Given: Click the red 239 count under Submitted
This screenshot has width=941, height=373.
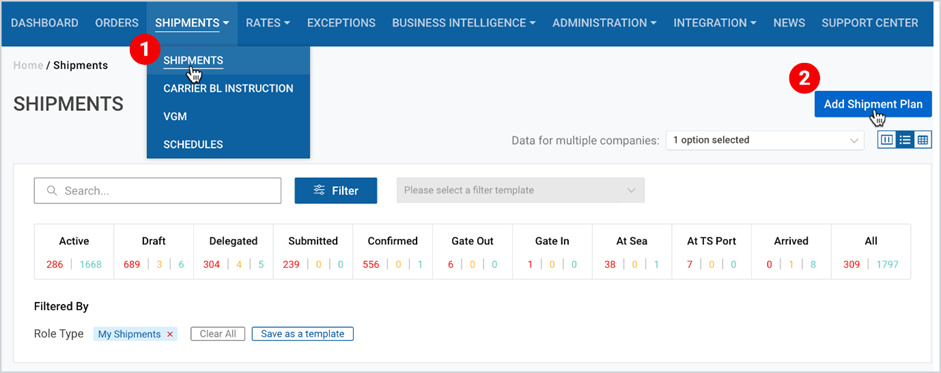Looking at the screenshot, I should click(291, 264).
